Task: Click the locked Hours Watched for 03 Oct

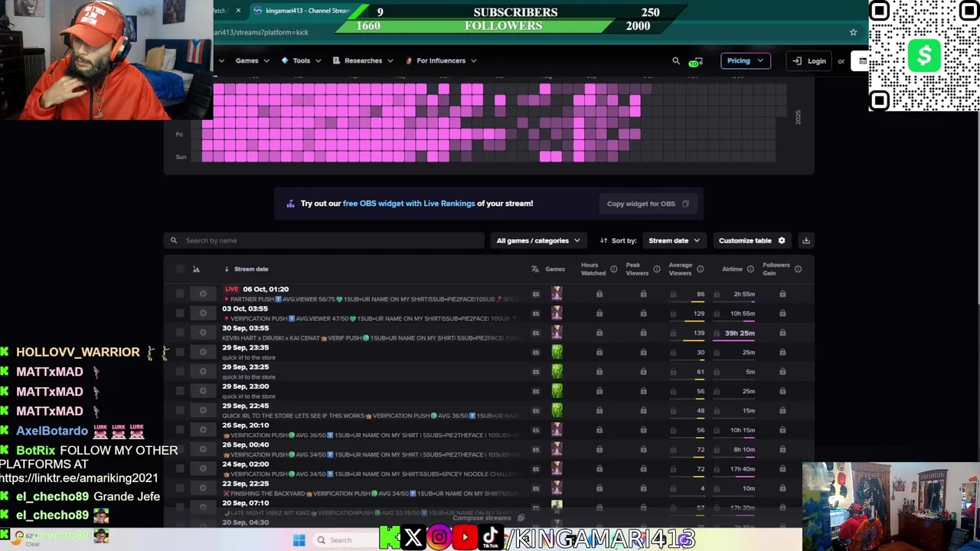Action: click(x=599, y=314)
